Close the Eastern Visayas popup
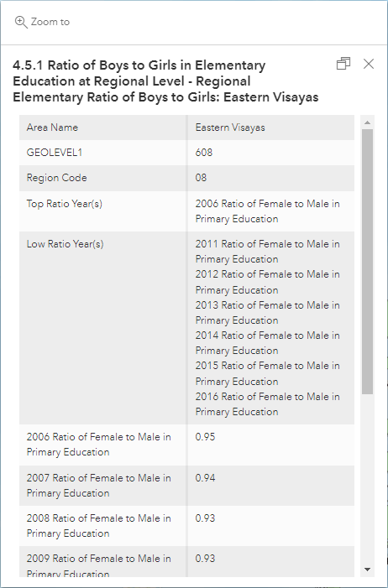The width and height of the screenshot is (388, 588). [x=369, y=64]
